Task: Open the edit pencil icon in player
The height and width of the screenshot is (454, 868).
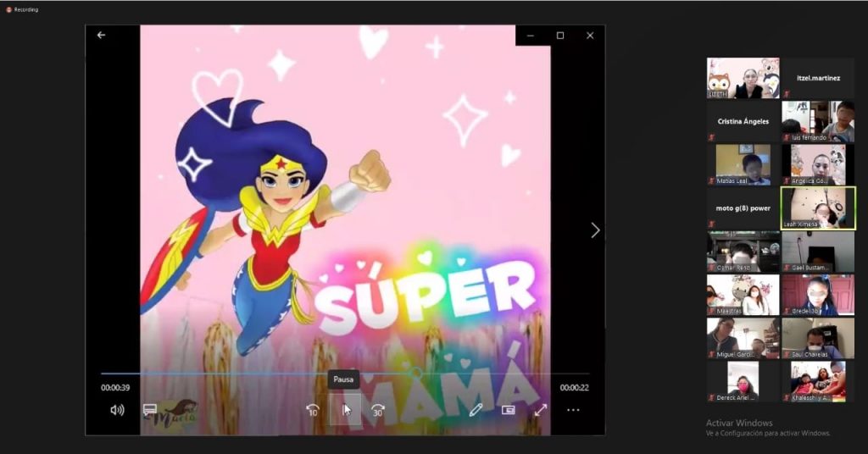Action: tap(476, 410)
